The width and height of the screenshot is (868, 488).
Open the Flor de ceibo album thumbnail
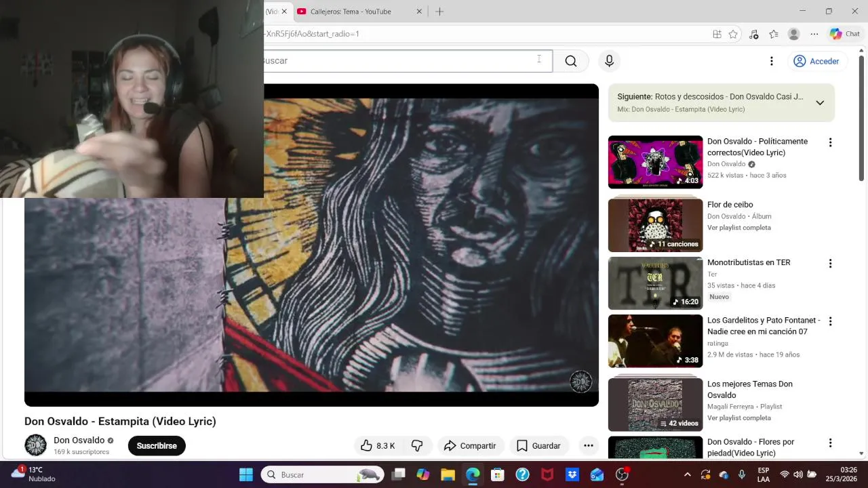(655, 224)
